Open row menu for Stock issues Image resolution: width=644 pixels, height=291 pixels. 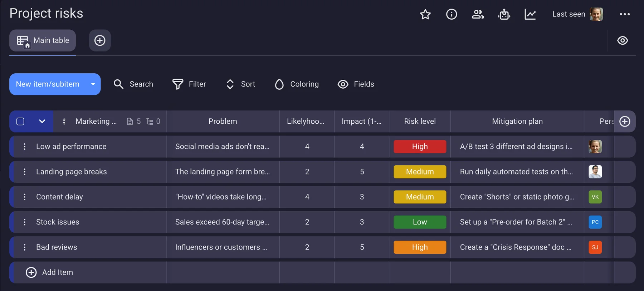point(25,222)
